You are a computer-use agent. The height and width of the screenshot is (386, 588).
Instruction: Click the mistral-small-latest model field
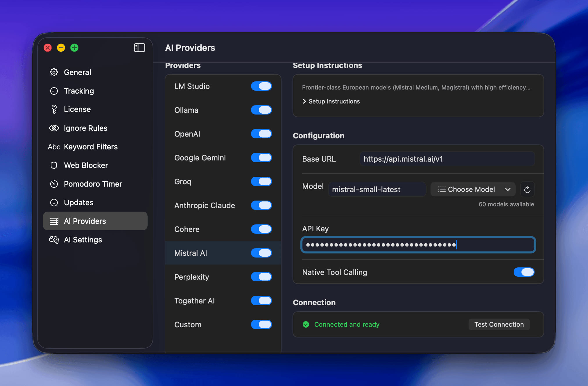point(377,190)
